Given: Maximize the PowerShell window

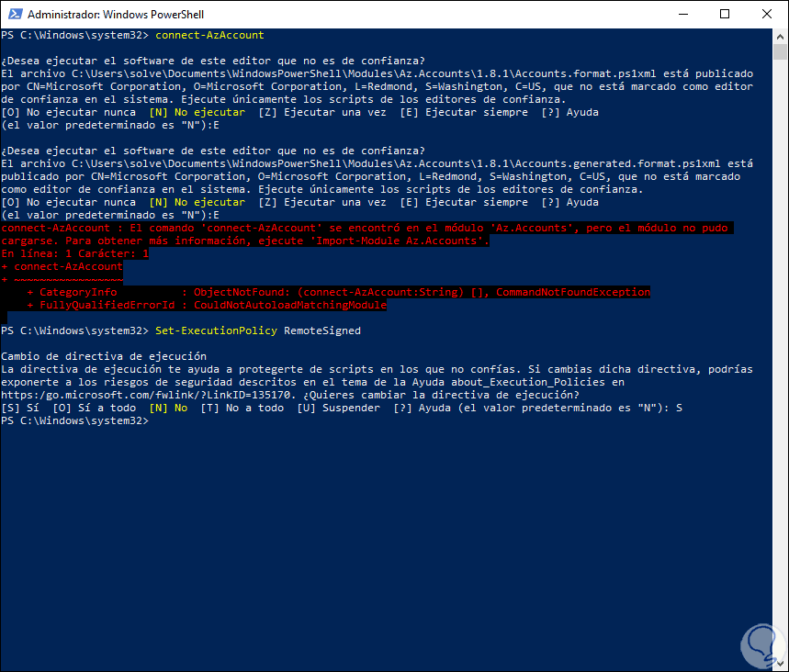Looking at the screenshot, I should pos(725,14).
